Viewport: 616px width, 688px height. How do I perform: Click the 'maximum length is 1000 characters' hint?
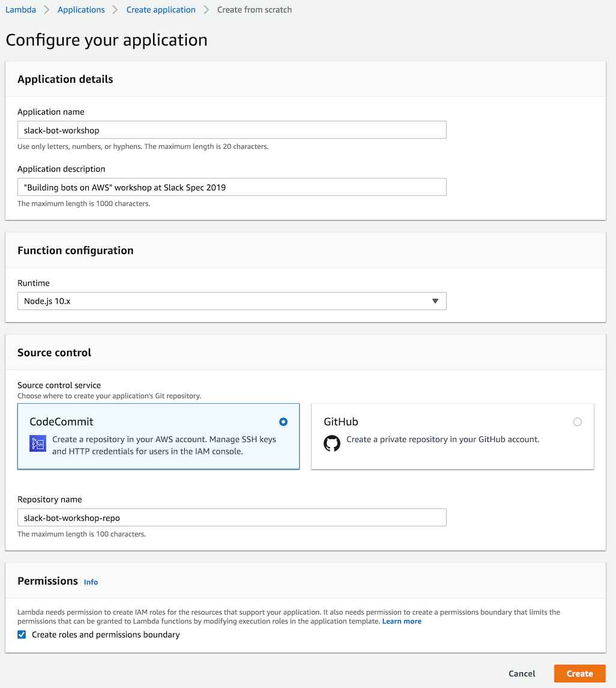click(83, 204)
